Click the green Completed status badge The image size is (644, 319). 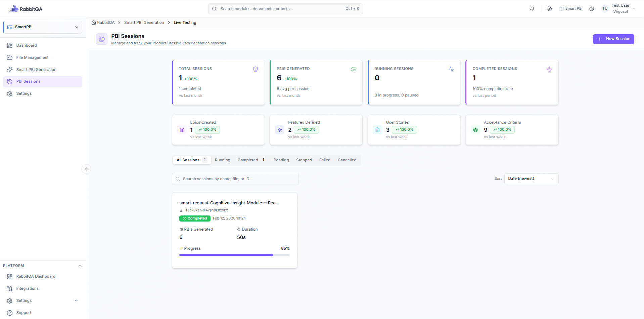(x=195, y=218)
